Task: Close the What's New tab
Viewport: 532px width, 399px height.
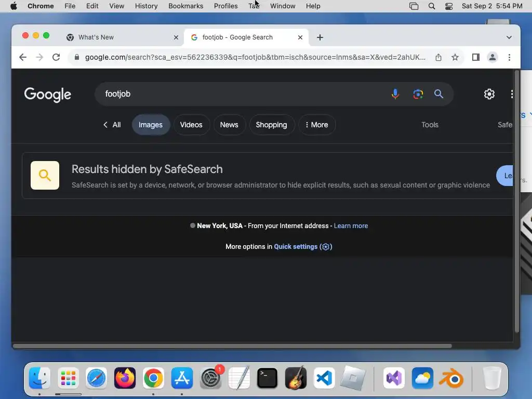Action: pos(176,37)
